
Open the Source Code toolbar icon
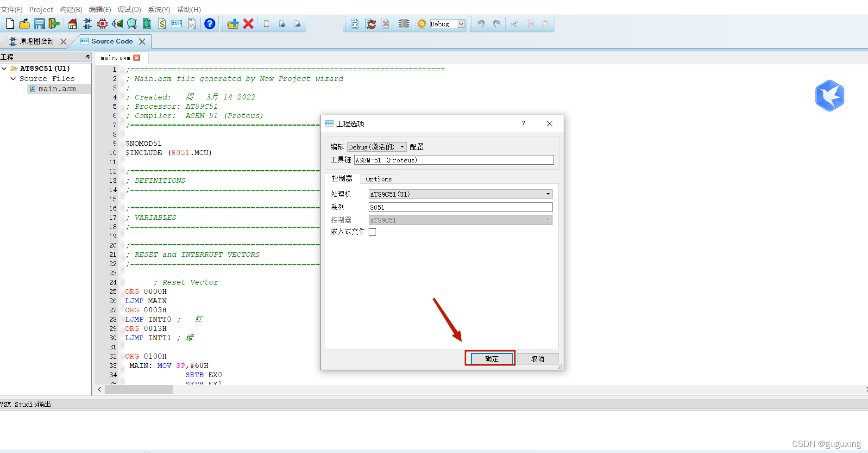coord(176,24)
